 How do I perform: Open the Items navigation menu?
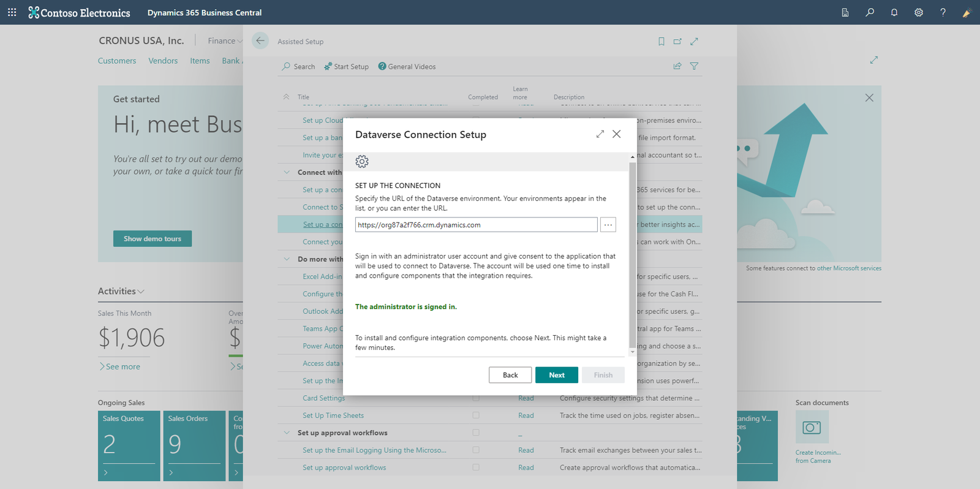click(200, 61)
